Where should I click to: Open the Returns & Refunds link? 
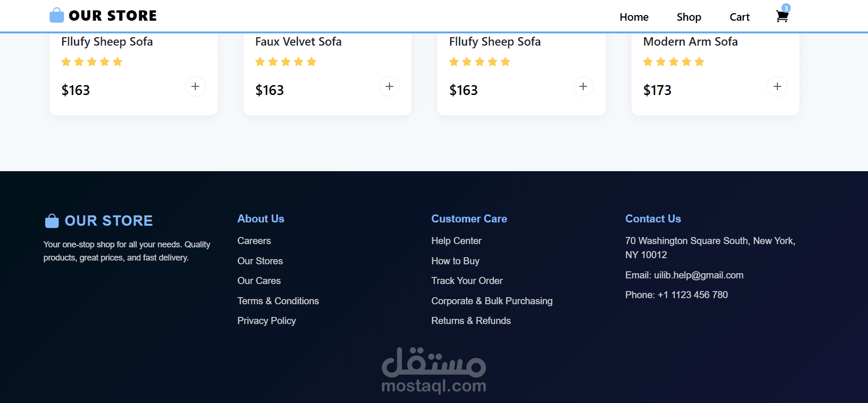click(x=471, y=321)
